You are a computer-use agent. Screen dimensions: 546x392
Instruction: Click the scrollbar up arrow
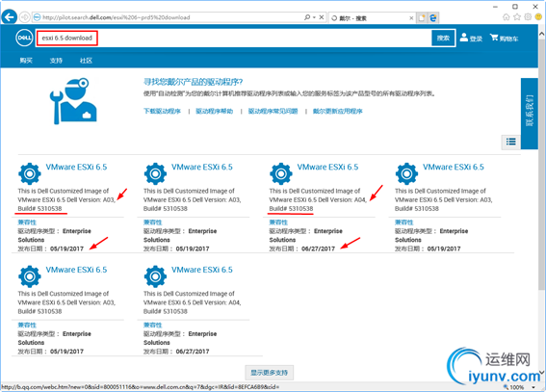coord(541,34)
